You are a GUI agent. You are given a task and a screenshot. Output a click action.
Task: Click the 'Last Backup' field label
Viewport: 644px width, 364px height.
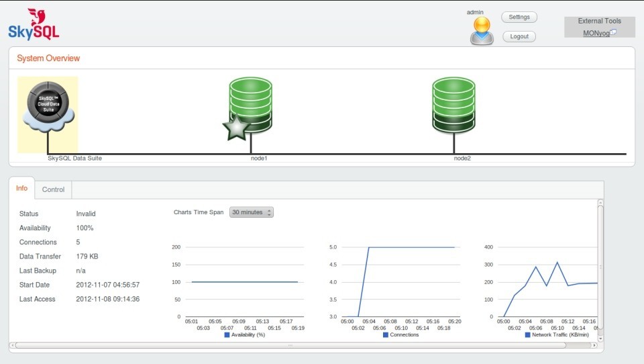pos(38,271)
